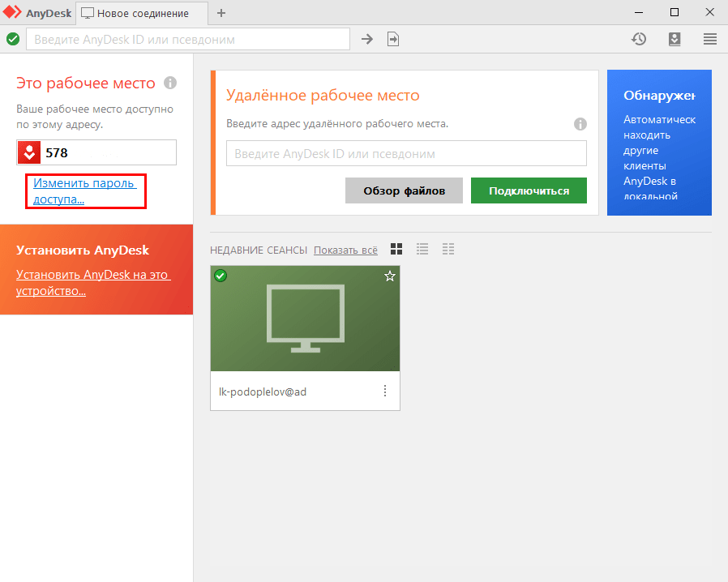Image resolution: width=728 pixels, height=582 pixels.
Task: Click the AnyDesk logo in the title bar
Action: click(x=12, y=12)
